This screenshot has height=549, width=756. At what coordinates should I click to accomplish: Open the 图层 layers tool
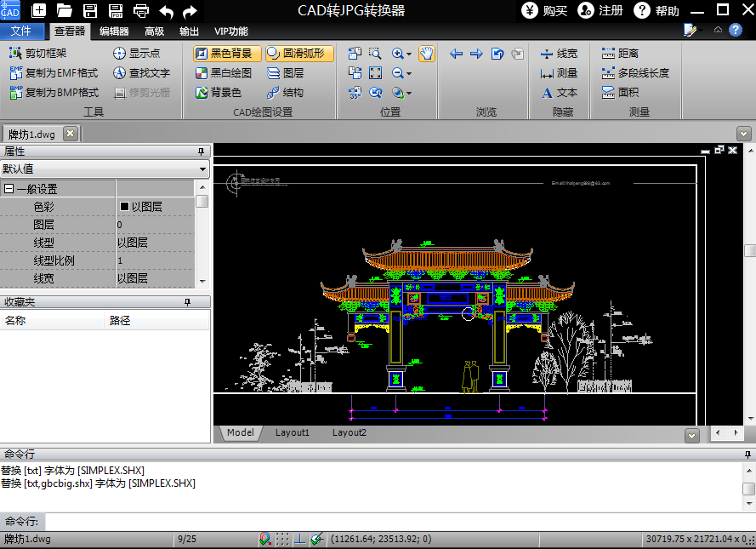tap(285, 73)
